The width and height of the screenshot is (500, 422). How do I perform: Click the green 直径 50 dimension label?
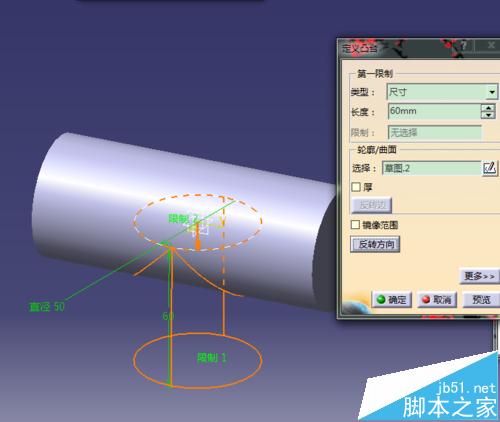coord(47,307)
